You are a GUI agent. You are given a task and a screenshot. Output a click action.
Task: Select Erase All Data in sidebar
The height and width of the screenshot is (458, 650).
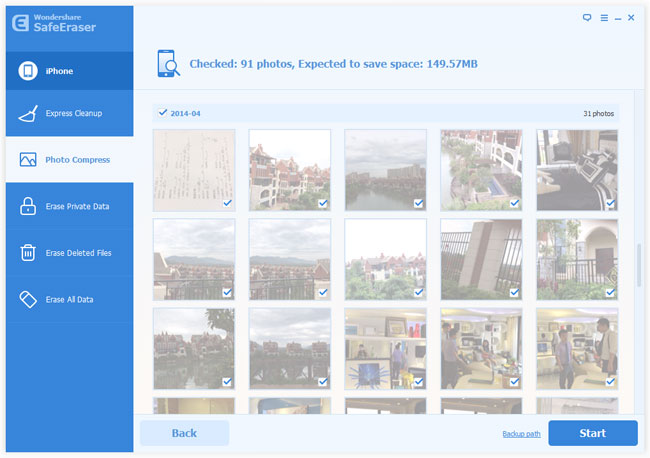[x=70, y=299]
